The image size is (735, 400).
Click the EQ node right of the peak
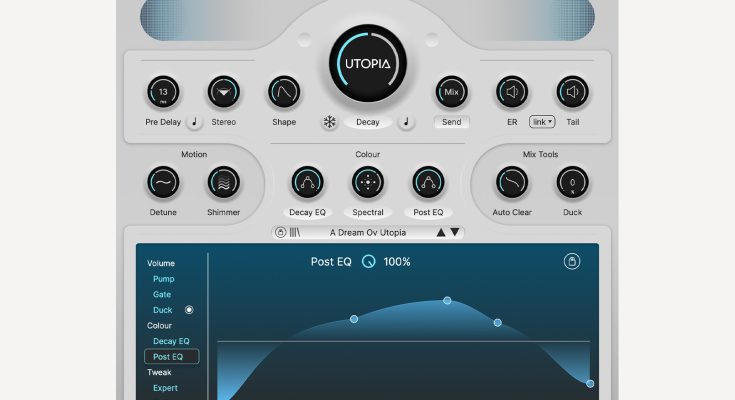coord(498,323)
